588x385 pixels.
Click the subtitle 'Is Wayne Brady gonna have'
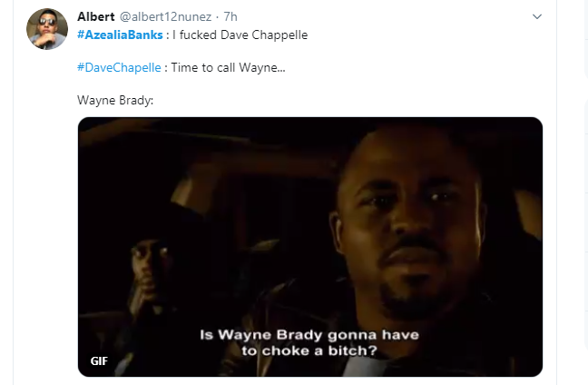309,335
